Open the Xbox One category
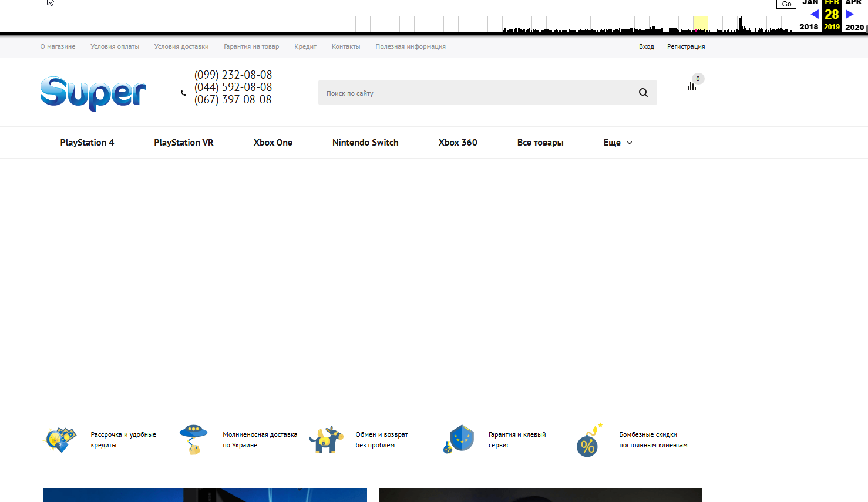 273,143
